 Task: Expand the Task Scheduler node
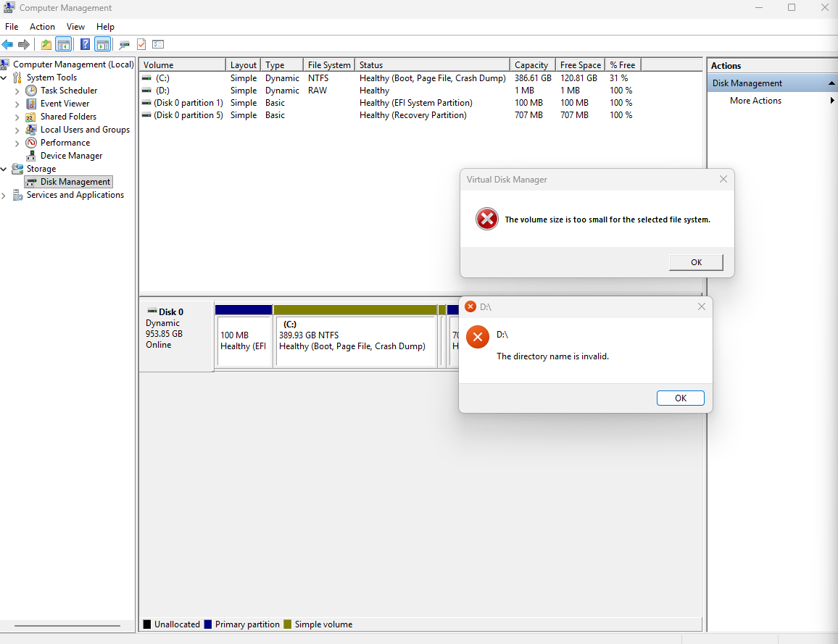17,91
